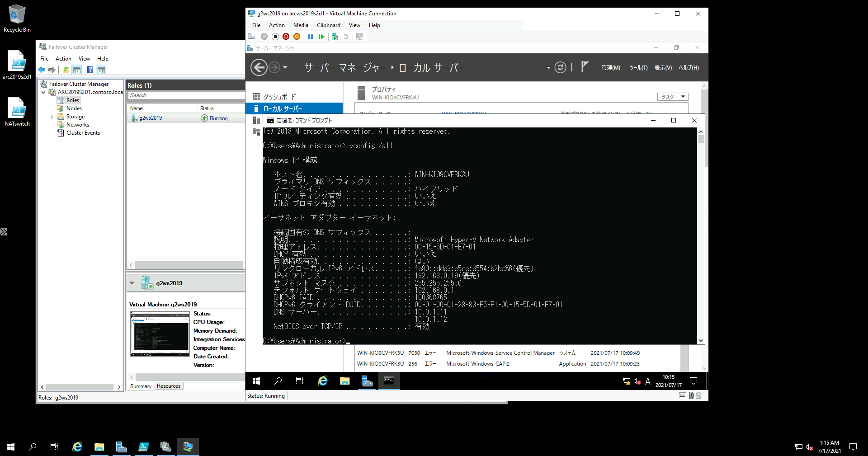Select Nodes in the cluster tree
Viewport: 868px width, 456px height.
coord(74,108)
